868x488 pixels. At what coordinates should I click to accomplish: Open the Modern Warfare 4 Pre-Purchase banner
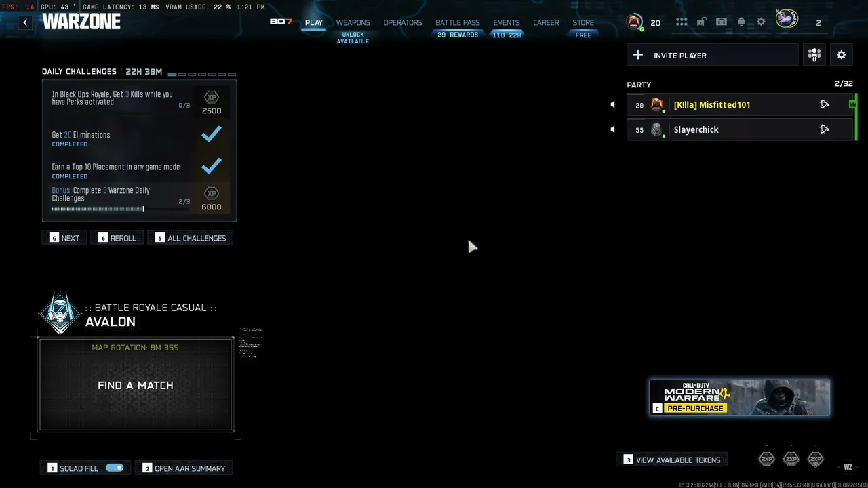740,397
